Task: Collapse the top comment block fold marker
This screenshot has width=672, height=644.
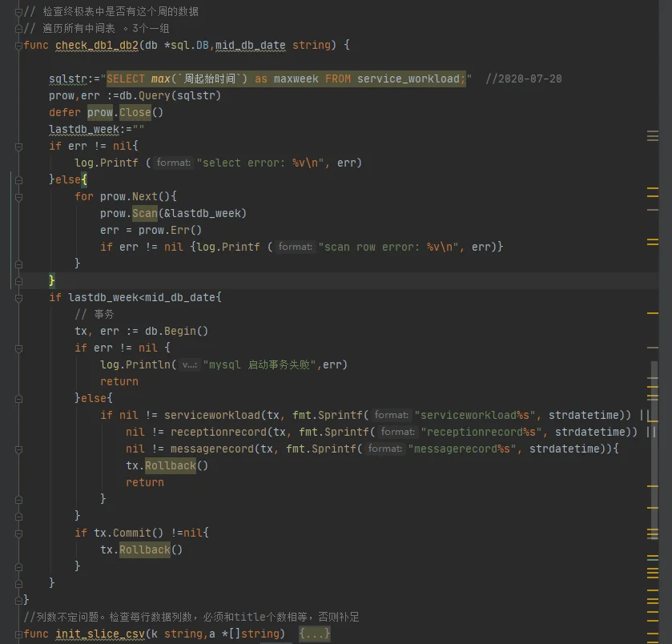Action: click(18, 12)
